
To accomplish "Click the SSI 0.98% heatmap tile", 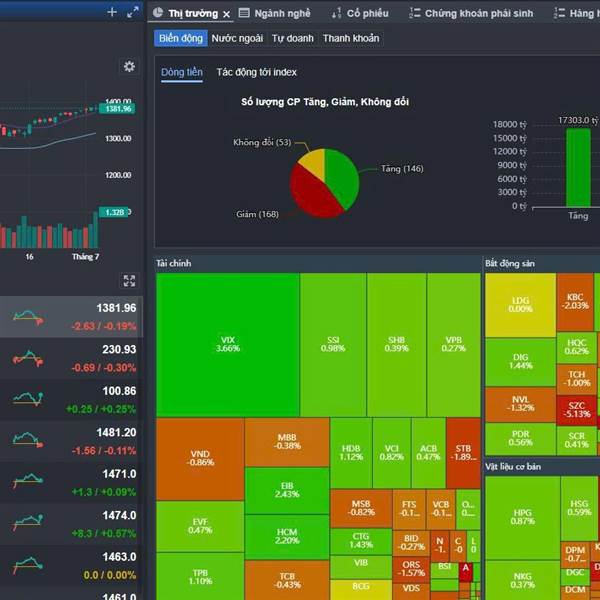I will [x=333, y=344].
